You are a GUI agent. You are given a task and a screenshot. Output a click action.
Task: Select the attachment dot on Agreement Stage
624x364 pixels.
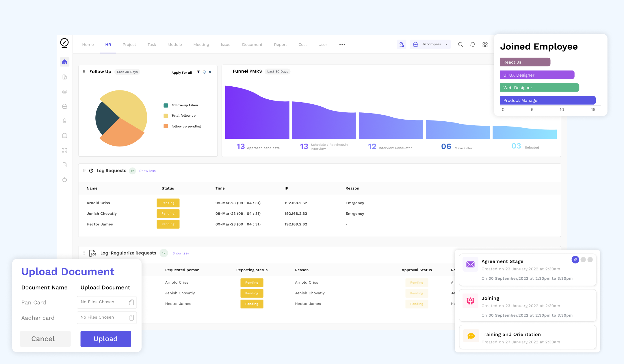click(x=575, y=260)
